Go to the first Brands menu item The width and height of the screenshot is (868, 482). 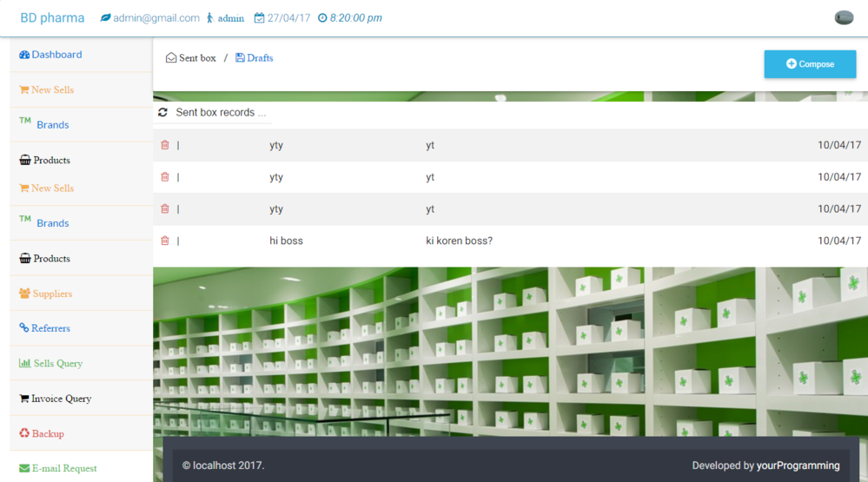(x=52, y=125)
